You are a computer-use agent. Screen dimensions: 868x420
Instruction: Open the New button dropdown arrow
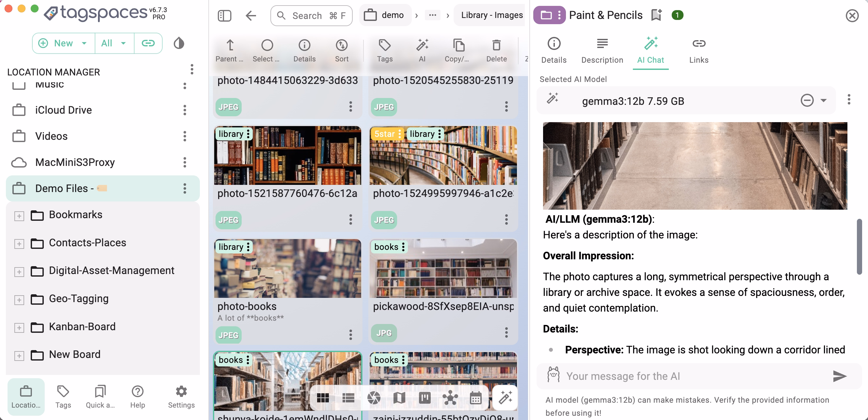coord(84,43)
